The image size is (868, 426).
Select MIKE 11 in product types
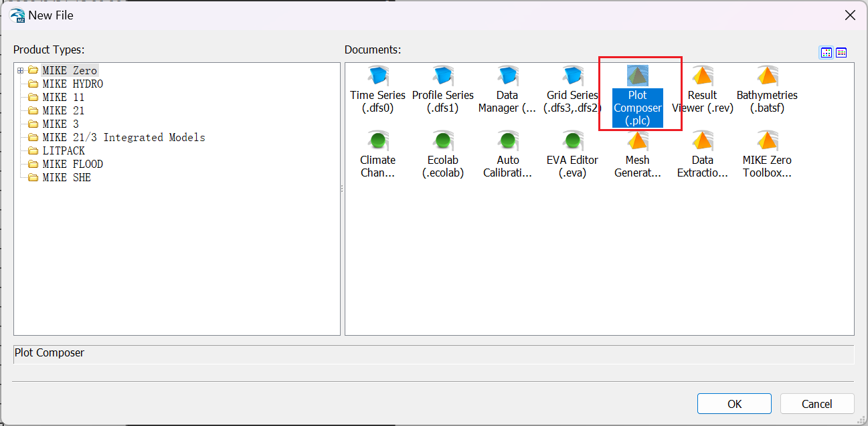click(64, 97)
